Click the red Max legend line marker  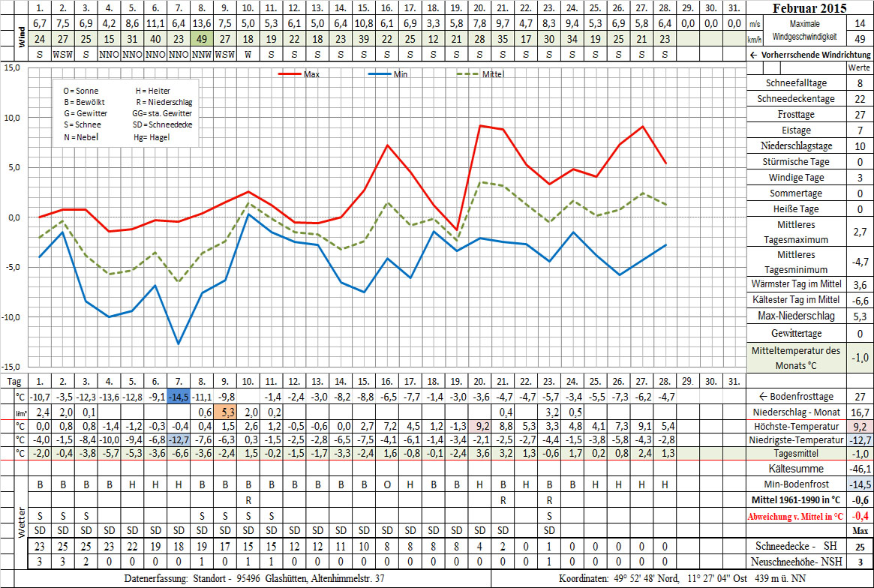[290, 74]
